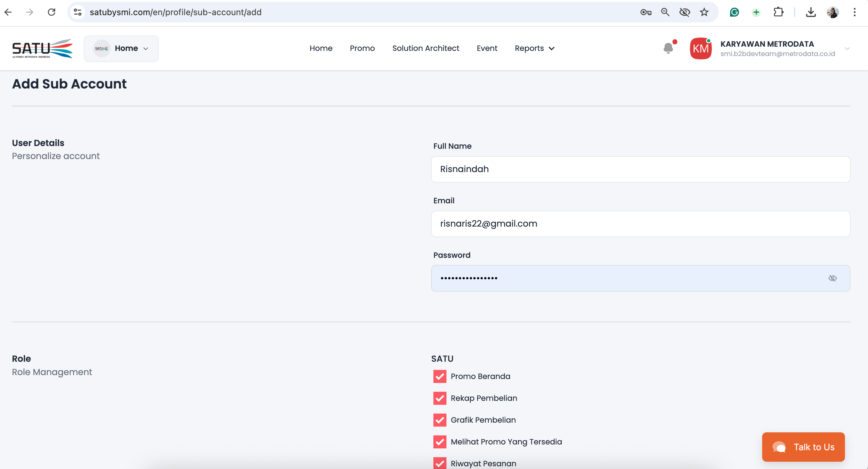The width and height of the screenshot is (868, 469).
Task: Uncheck the Rekap Pembelian checkbox
Action: pyautogui.click(x=440, y=398)
